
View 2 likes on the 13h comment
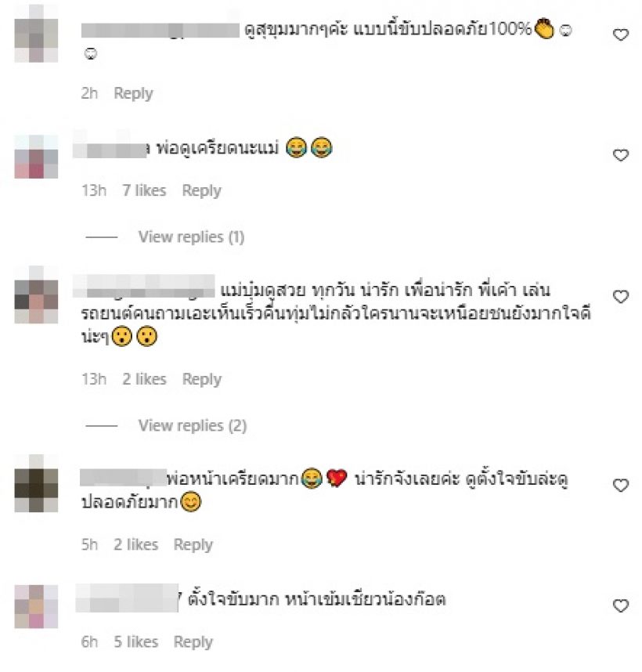click(144, 379)
